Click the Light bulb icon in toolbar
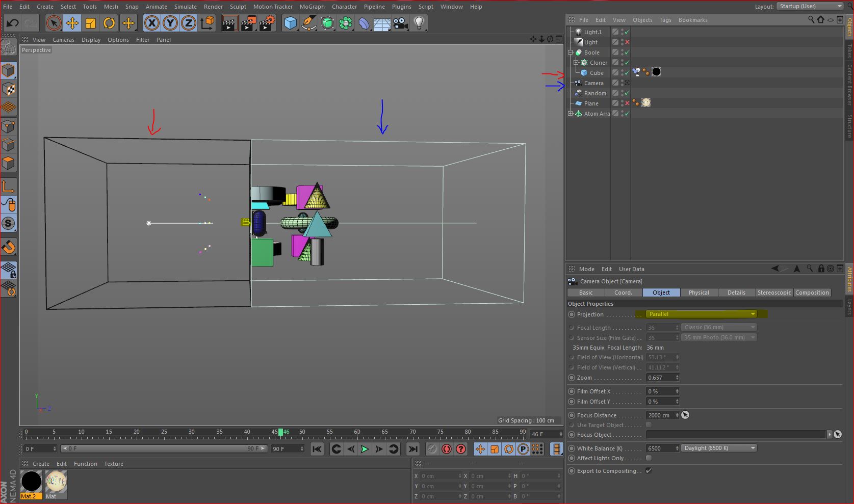The height and width of the screenshot is (504, 854). point(419,23)
